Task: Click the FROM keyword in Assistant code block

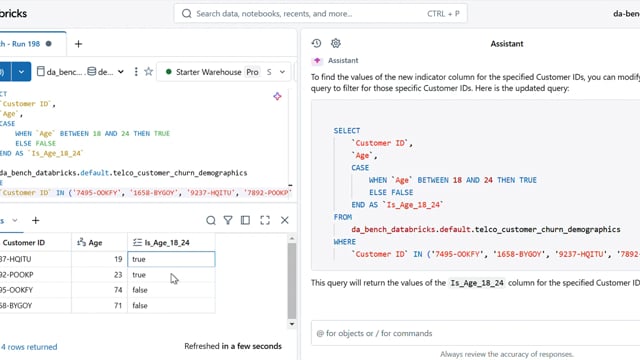Action: 342,217
